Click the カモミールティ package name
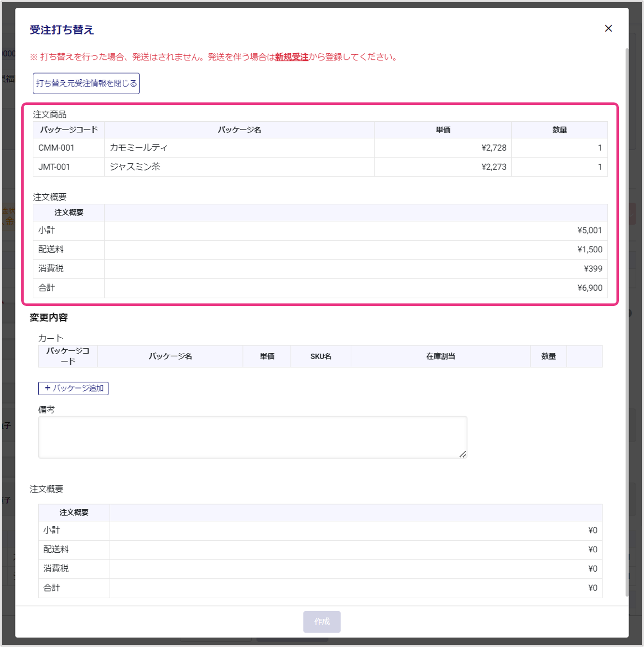Viewport: 644px width, 647px height. tap(139, 148)
